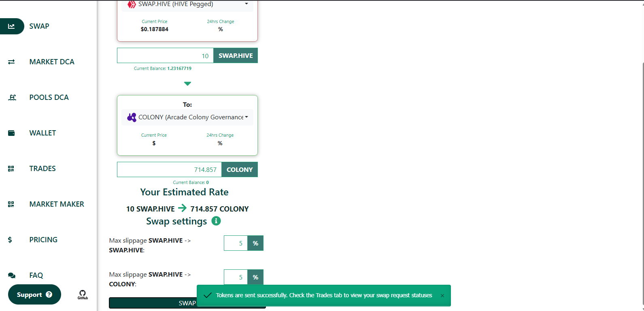Open the WALLET menu item
This screenshot has height=311, width=644.
click(x=43, y=133)
